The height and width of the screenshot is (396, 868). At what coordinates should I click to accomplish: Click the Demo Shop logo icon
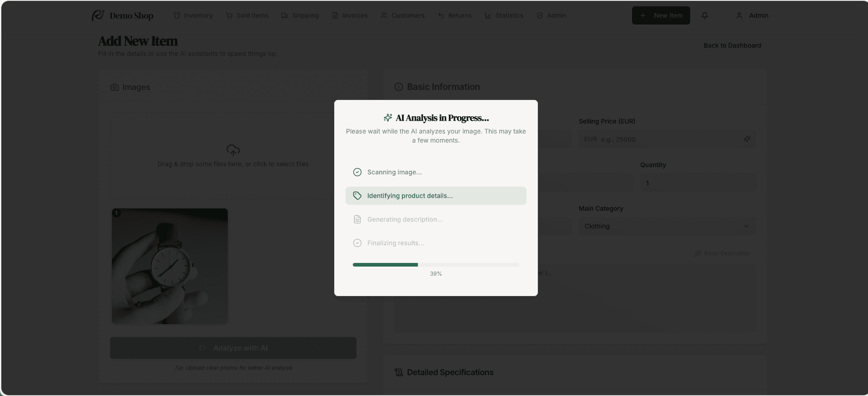click(x=98, y=15)
